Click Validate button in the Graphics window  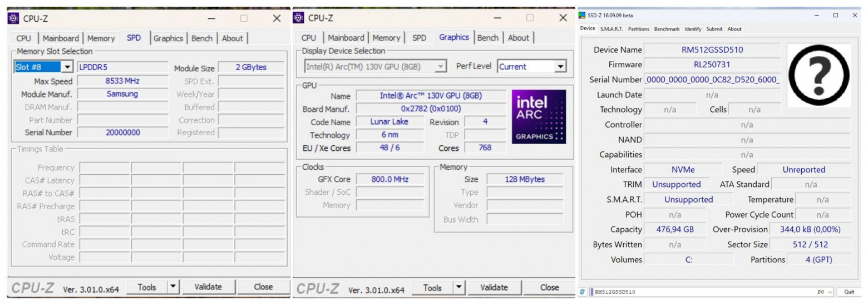(494, 288)
